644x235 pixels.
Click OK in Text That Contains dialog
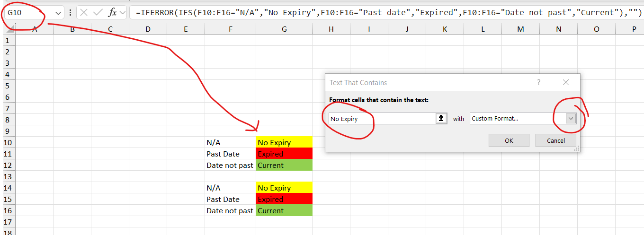coord(509,140)
